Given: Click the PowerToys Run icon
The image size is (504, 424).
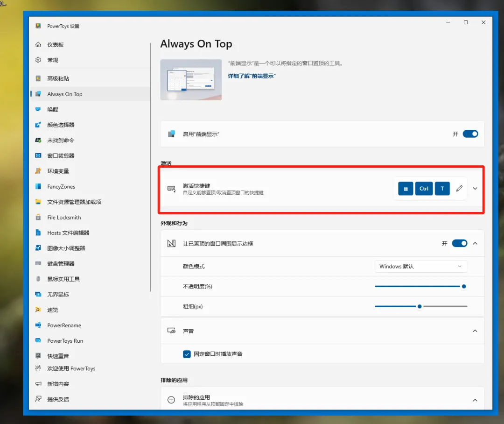Looking at the screenshot, I should (38, 341).
